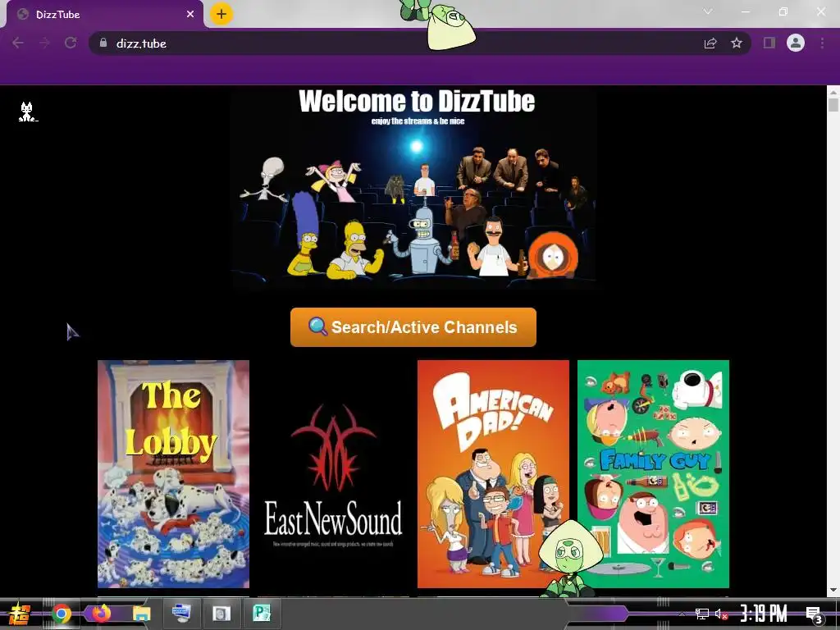Open the American Dad channel poster
The width and height of the screenshot is (840, 630).
point(493,474)
